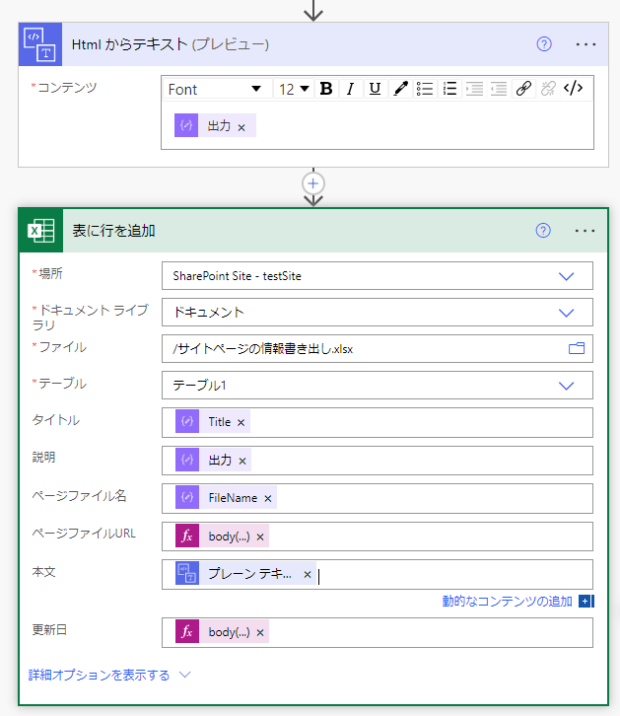This screenshot has width=620, height=716.
Task: Open the font size 12 dropdown
Action: click(x=294, y=89)
